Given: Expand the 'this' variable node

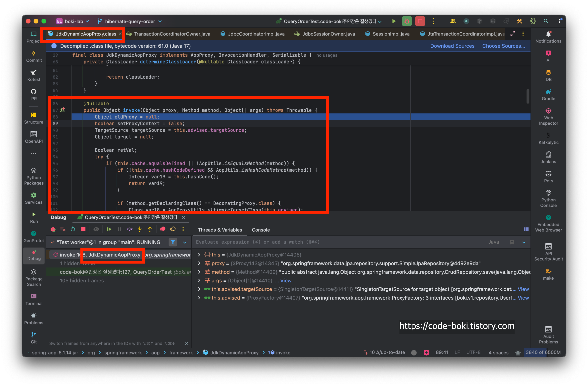Looking at the screenshot, I should [199, 255].
